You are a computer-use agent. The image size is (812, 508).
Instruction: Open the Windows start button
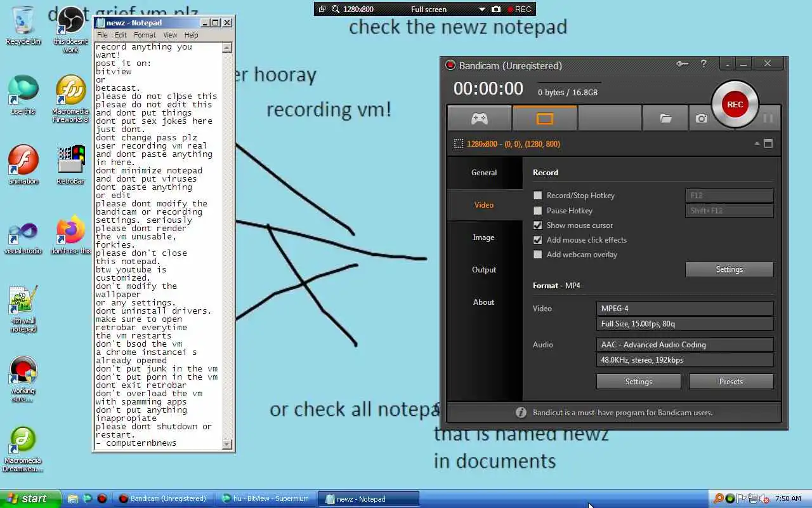point(30,498)
